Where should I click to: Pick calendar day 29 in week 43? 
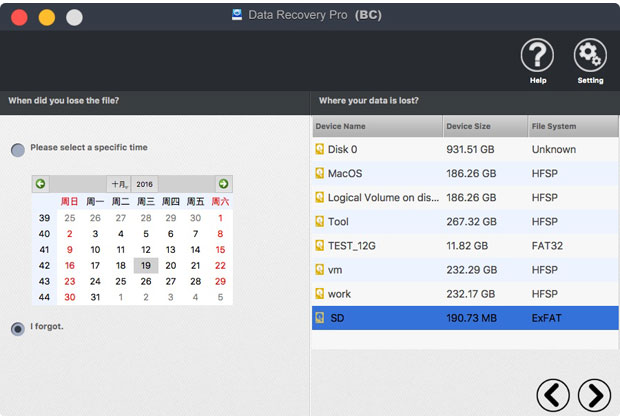tap(220, 281)
